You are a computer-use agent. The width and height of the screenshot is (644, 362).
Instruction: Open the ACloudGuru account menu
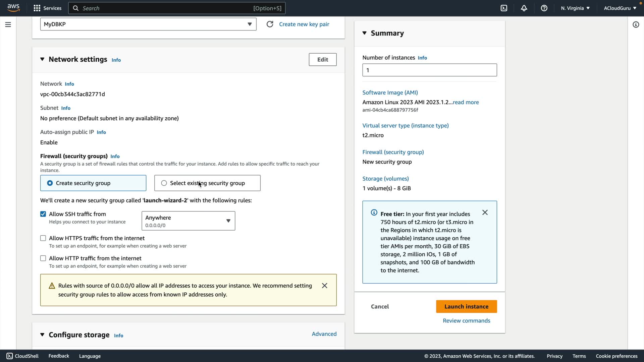coord(620,8)
